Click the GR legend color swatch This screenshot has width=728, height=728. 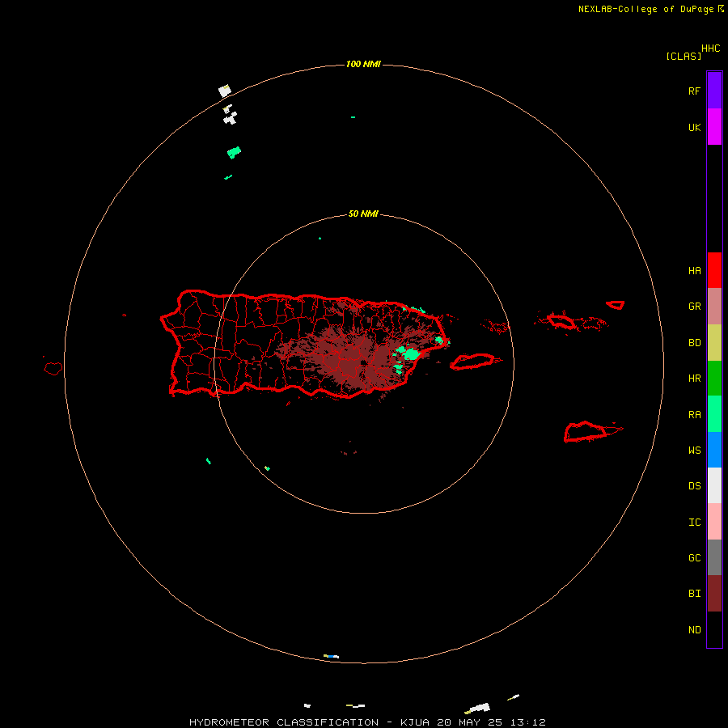tap(714, 306)
